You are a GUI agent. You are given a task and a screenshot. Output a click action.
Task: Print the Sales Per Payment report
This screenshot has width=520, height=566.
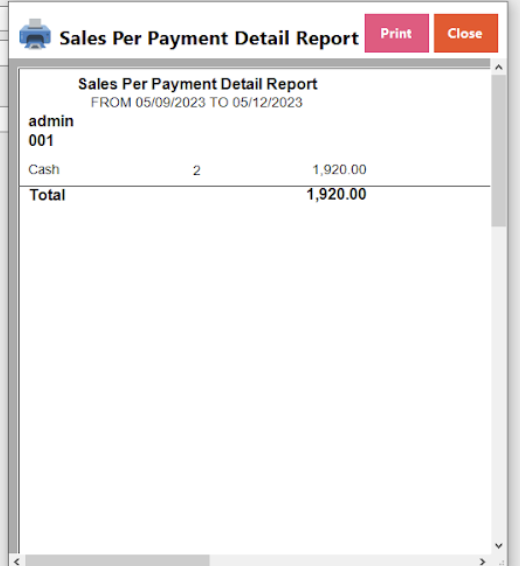397,33
